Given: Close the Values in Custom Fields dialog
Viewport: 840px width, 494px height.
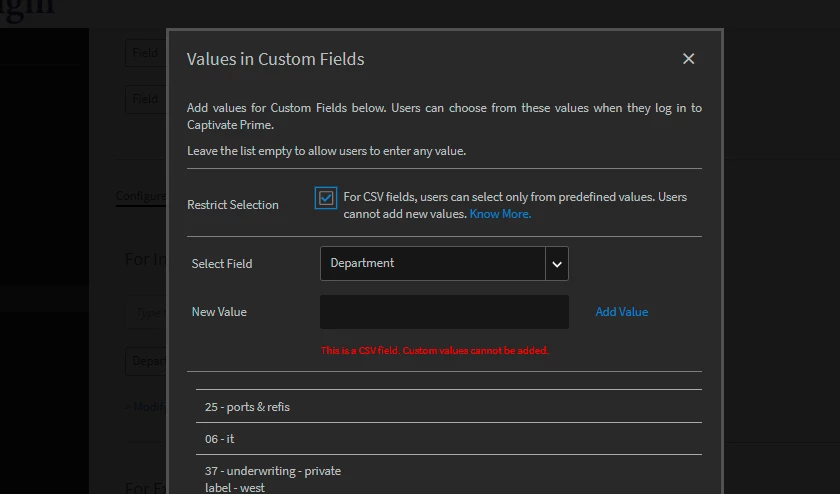Looking at the screenshot, I should pos(688,59).
